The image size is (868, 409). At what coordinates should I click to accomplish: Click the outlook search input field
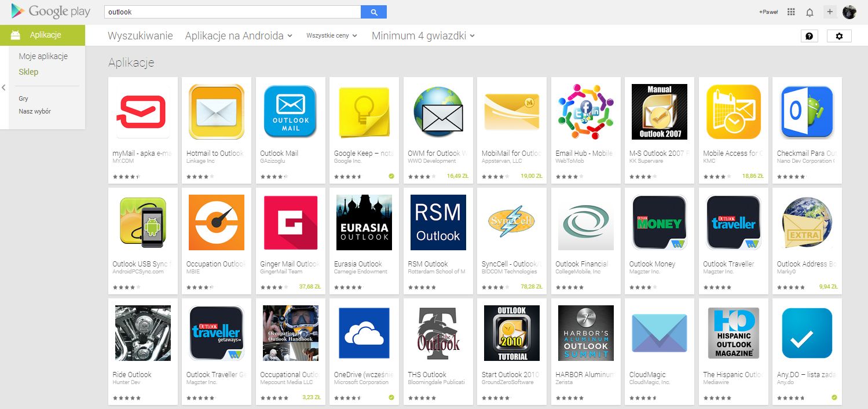click(x=232, y=12)
